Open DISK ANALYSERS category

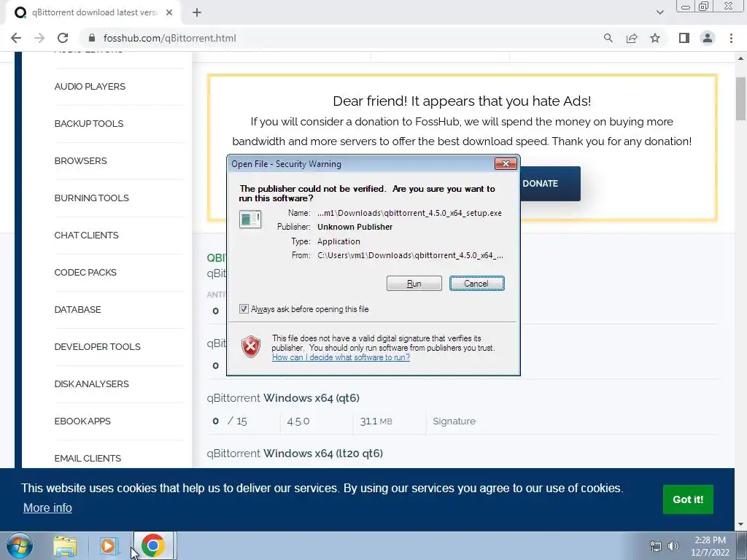(91, 384)
